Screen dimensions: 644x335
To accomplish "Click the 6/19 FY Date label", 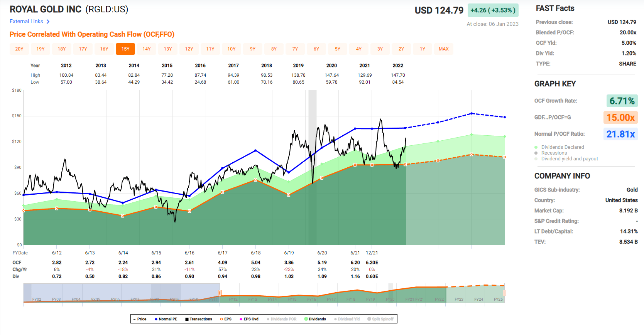I will click(x=289, y=253).
